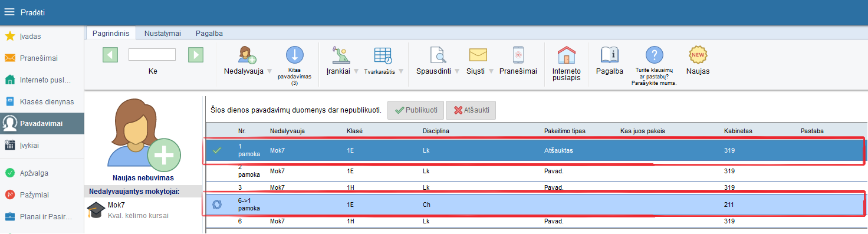
Task: Click Ch discipline in the 6->1 pamoka row
Action: click(x=427, y=205)
